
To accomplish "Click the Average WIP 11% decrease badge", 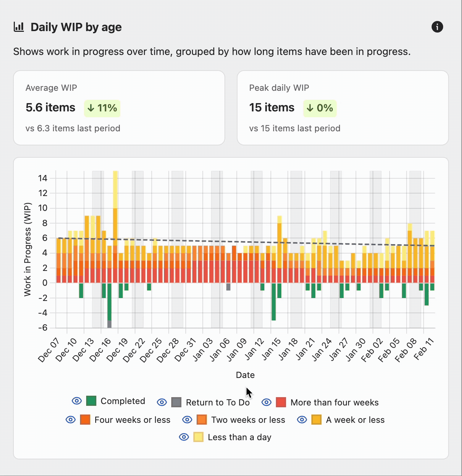I will tap(102, 108).
